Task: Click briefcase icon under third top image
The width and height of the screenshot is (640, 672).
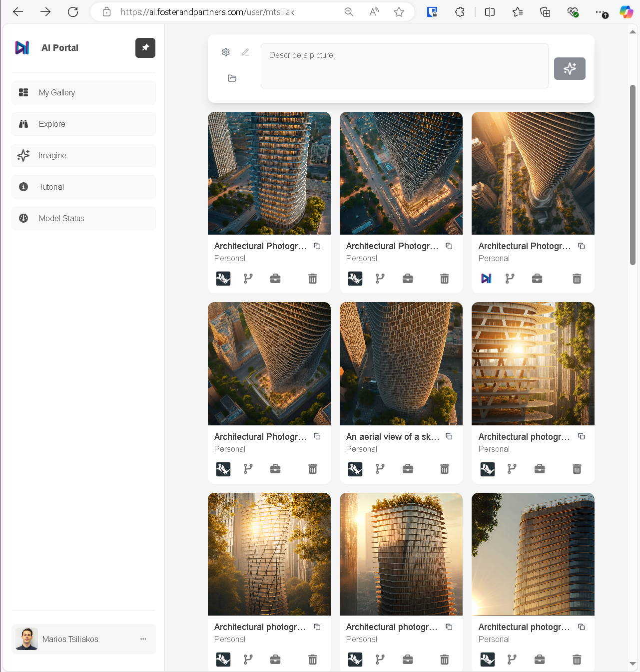Action: 537,279
